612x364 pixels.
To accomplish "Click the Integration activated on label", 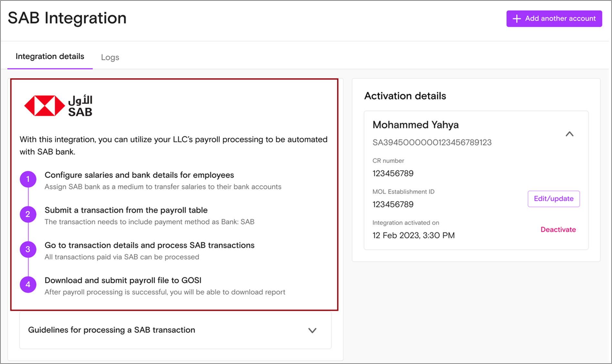I will (x=406, y=222).
